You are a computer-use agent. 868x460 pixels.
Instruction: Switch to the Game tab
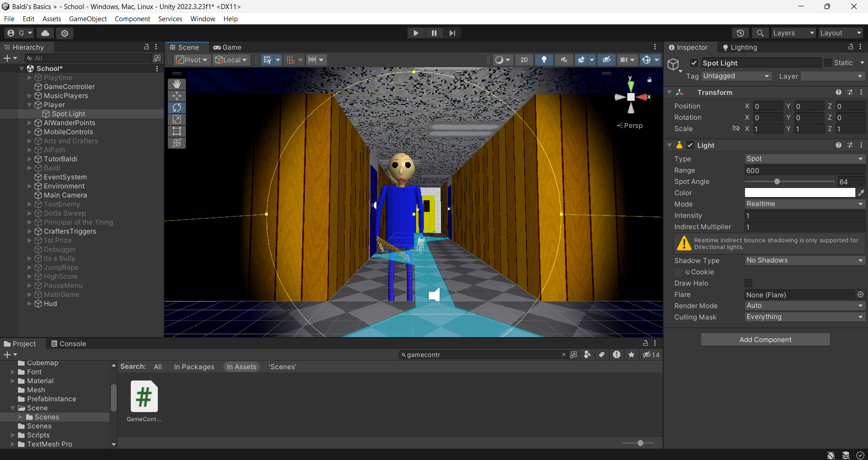[228, 47]
